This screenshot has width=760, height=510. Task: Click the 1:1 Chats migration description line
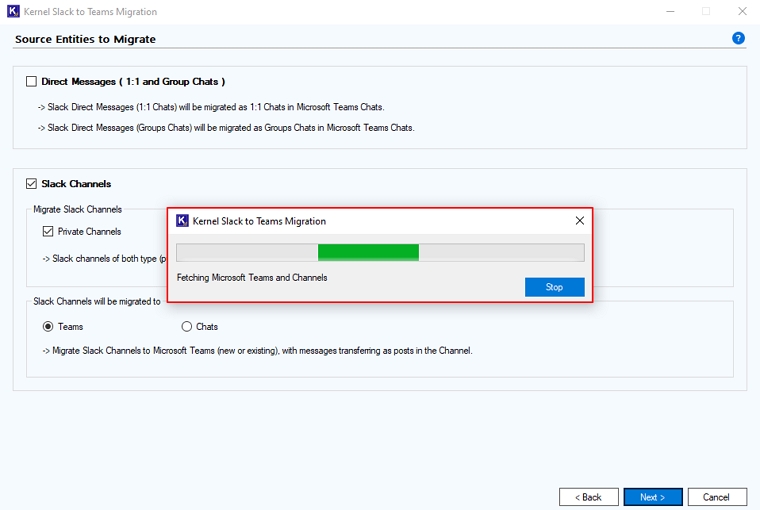[211, 107]
